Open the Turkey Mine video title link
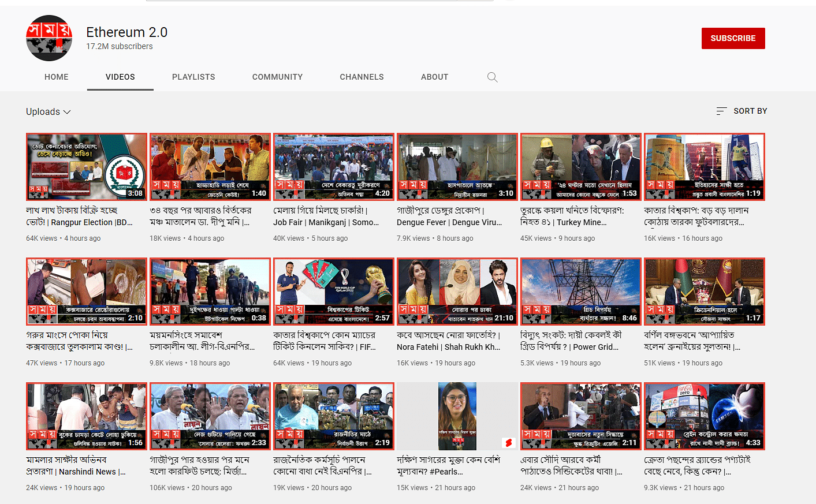The width and height of the screenshot is (816, 504). point(572,216)
